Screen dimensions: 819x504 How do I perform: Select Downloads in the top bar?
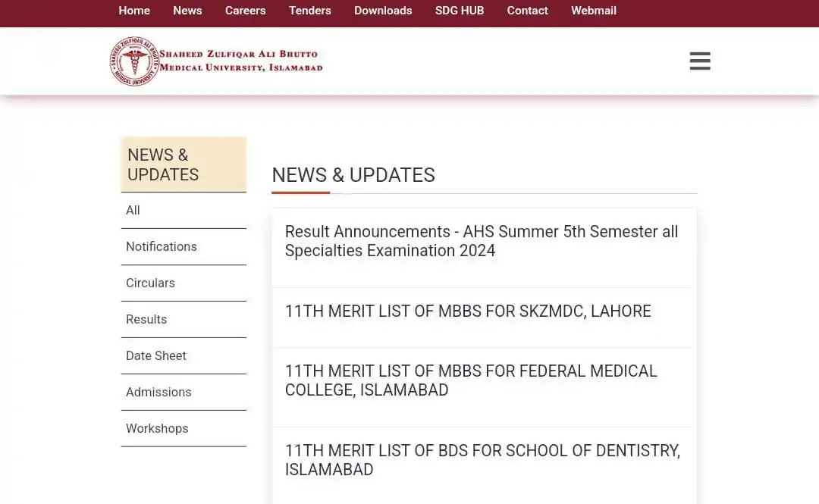pyautogui.click(x=383, y=11)
